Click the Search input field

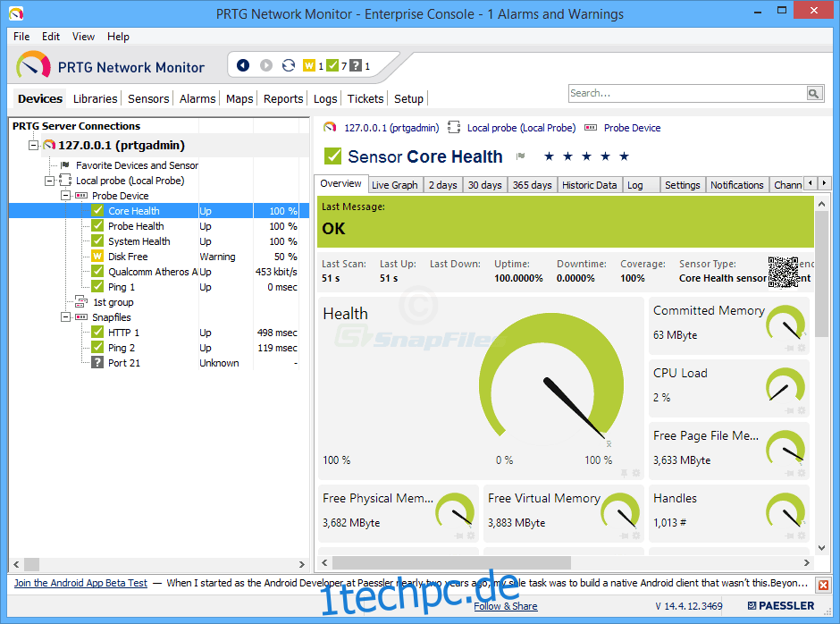[x=687, y=93]
